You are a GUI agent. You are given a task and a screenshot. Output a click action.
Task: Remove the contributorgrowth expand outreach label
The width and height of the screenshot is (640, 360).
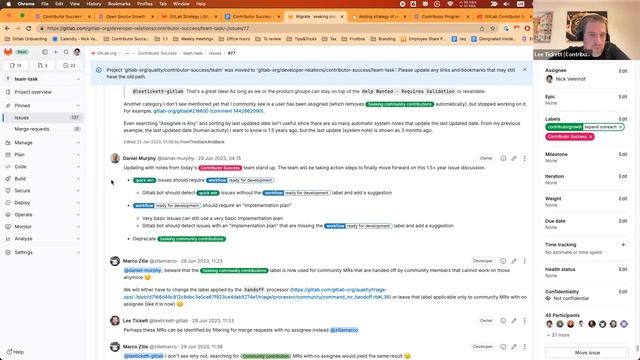click(x=620, y=127)
